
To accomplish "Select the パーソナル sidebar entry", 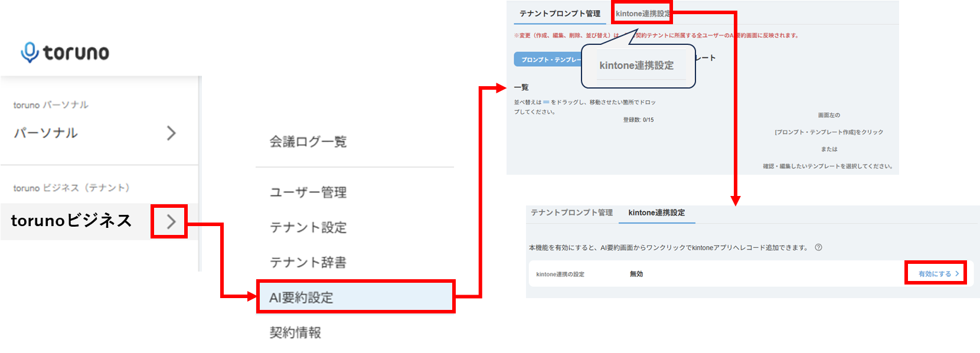I will 99,133.
